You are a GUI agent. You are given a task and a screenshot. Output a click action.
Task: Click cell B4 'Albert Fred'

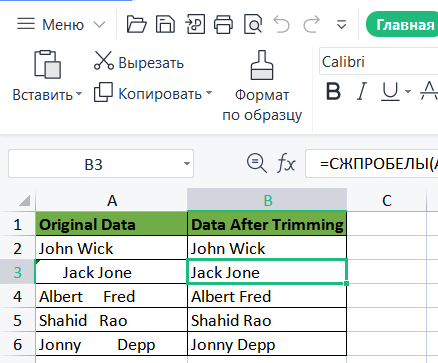coord(267,296)
